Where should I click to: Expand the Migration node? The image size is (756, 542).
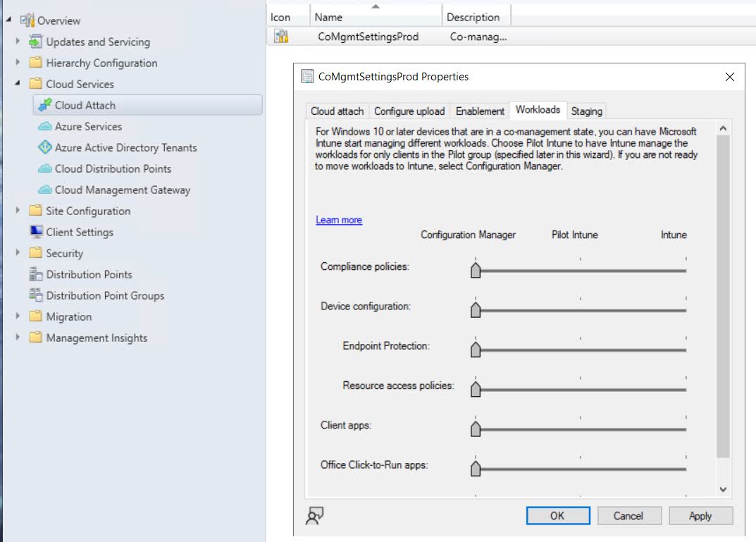18,316
